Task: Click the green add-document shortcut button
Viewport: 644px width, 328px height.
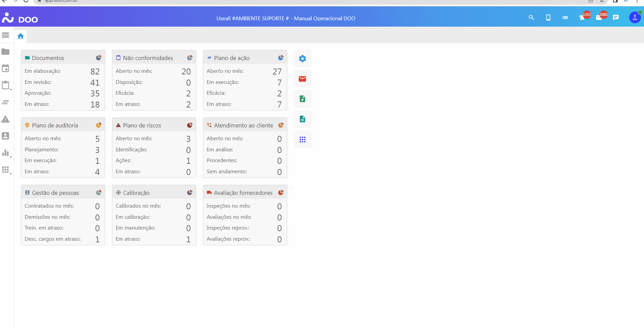Action: click(x=302, y=99)
